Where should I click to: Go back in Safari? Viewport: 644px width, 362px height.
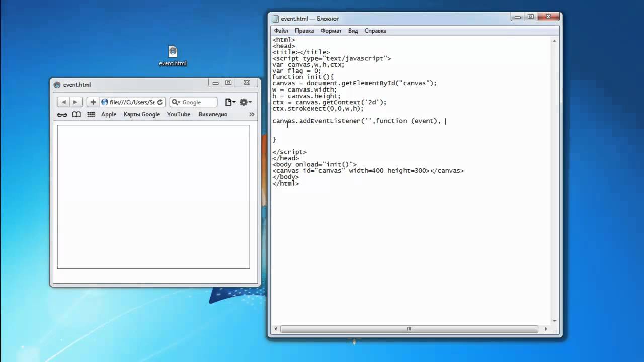pyautogui.click(x=63, y=102)
